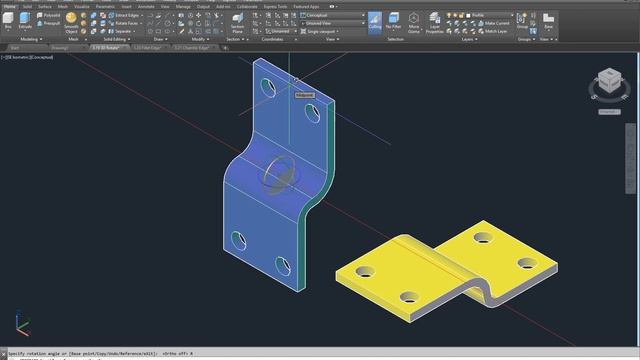
Task: Open the Mesh ribbon tab
Action: point(63,7)
